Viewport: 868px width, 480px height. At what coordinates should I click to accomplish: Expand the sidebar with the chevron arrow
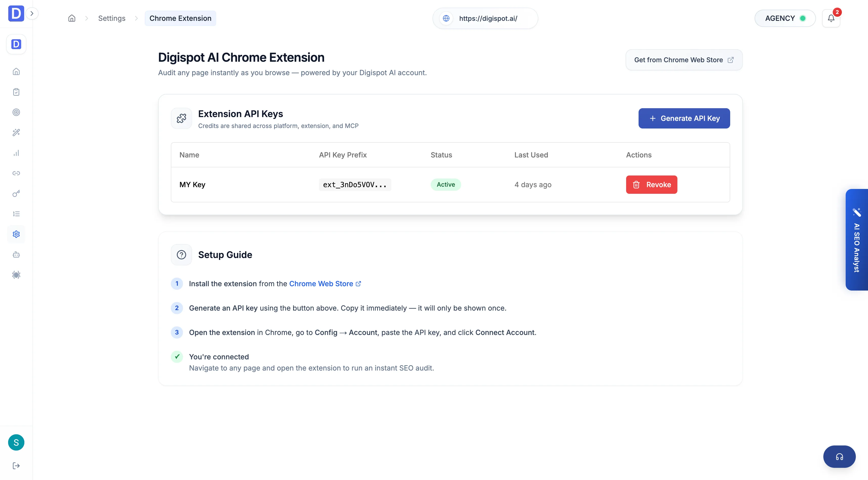(x=32, y=13)
